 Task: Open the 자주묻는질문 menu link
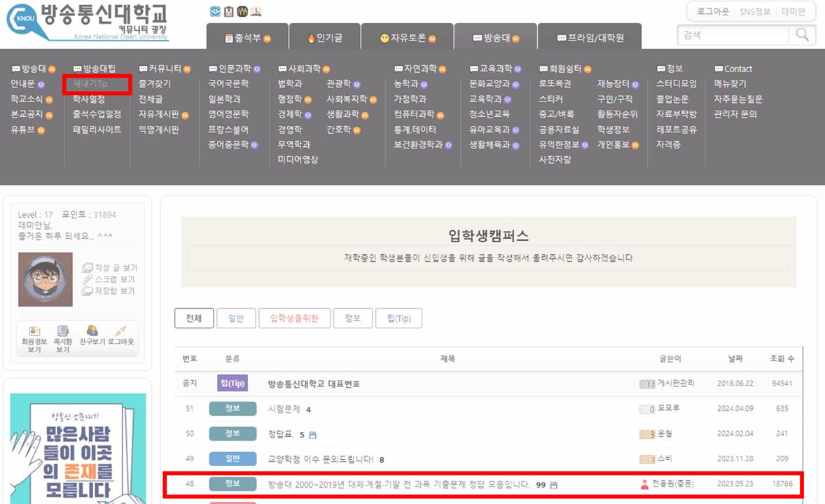click(x=738, y=99)
